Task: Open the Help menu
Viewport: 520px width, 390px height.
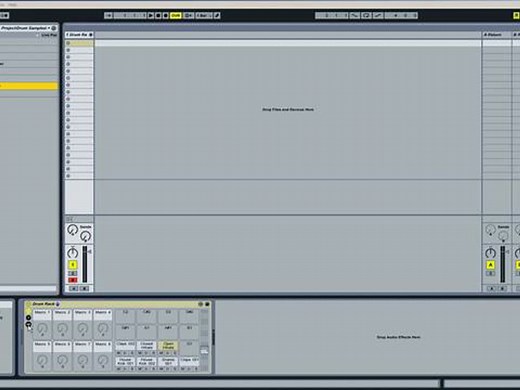Action: (x=12, y=4)
